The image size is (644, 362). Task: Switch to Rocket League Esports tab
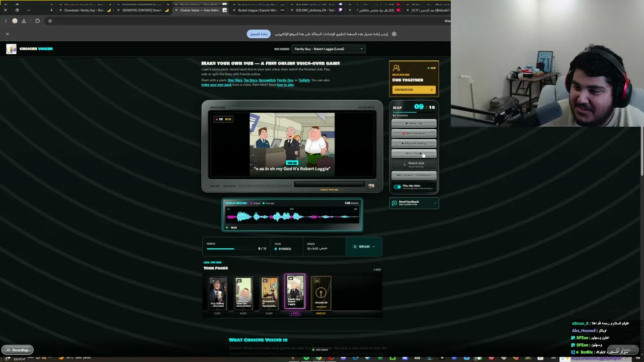258,10
